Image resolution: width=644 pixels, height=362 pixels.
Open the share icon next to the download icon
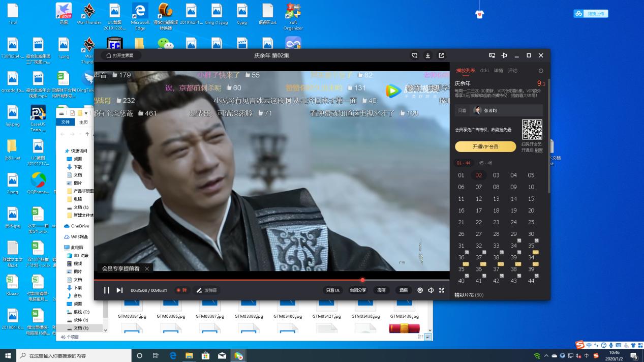(441, 55)
